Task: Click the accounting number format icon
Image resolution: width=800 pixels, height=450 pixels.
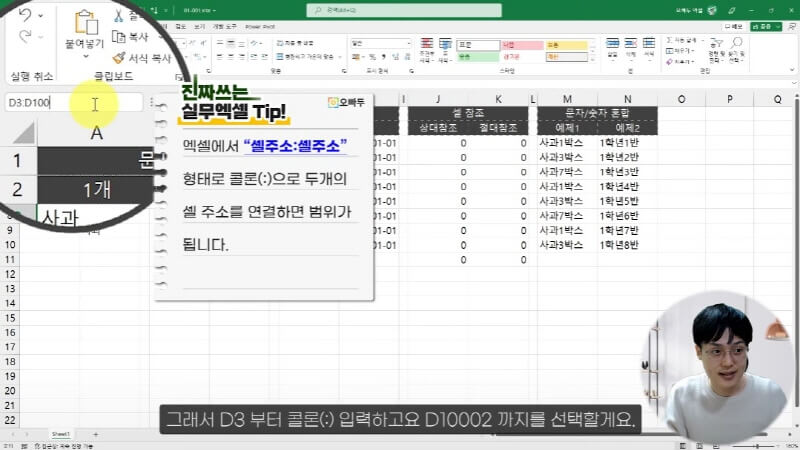Action: click(356, 57)
